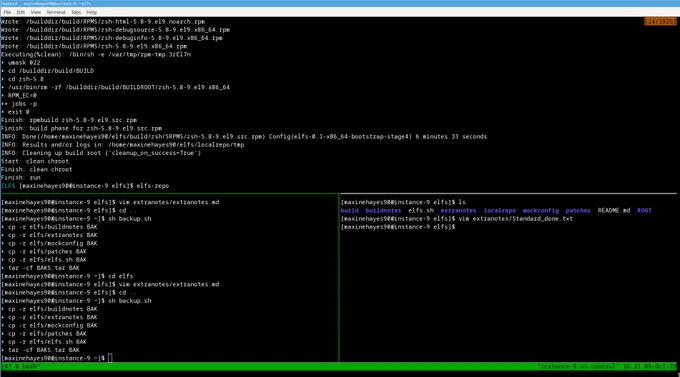The image size is (680, 377).
Task: Click the 'extranotes' directory in the ls output
Action: pyautogui.click(x=458, y=210)
